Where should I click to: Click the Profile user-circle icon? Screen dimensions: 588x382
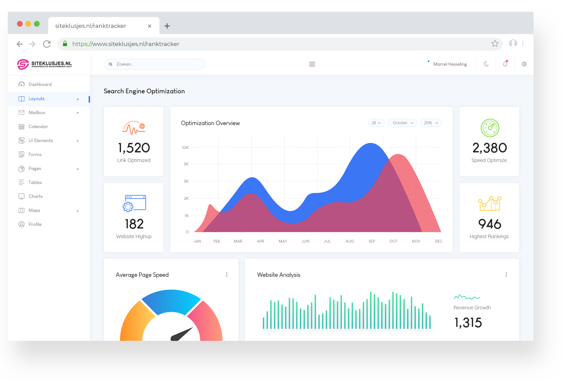click(21, 224)
